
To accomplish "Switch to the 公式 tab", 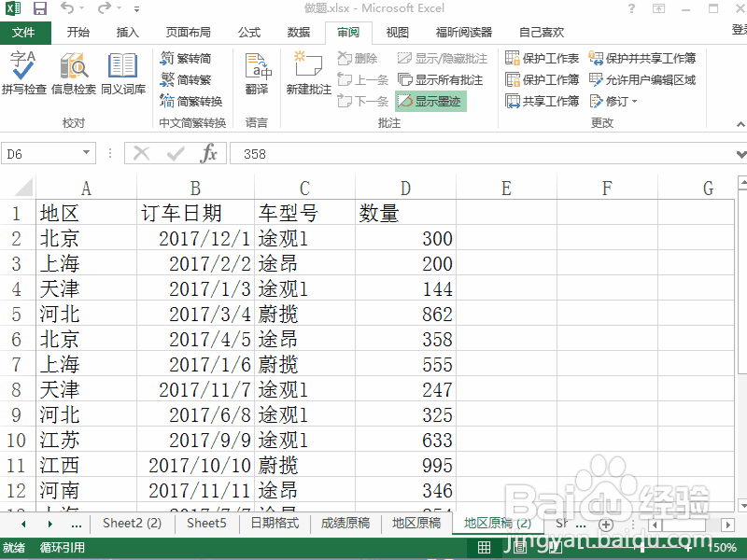I will (249, 33).
